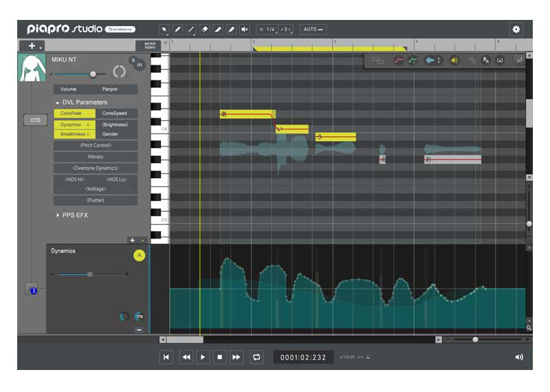This screenshot has height=392, width=550.
Task: Click the OTO button
Action: tap(35, 120)
